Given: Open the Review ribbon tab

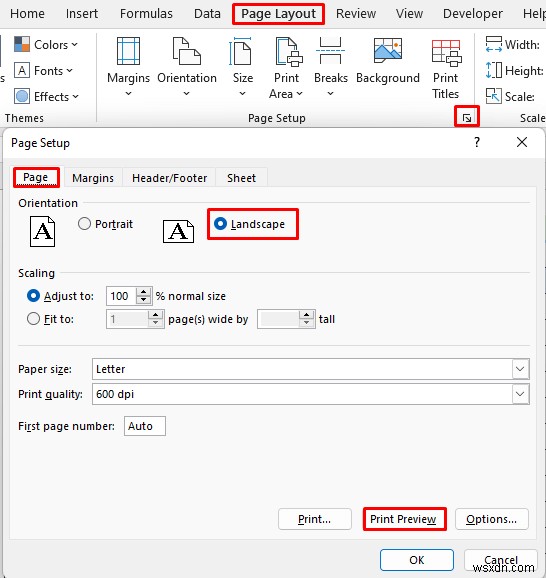Looking at the screenshot, I should (356, 14).
